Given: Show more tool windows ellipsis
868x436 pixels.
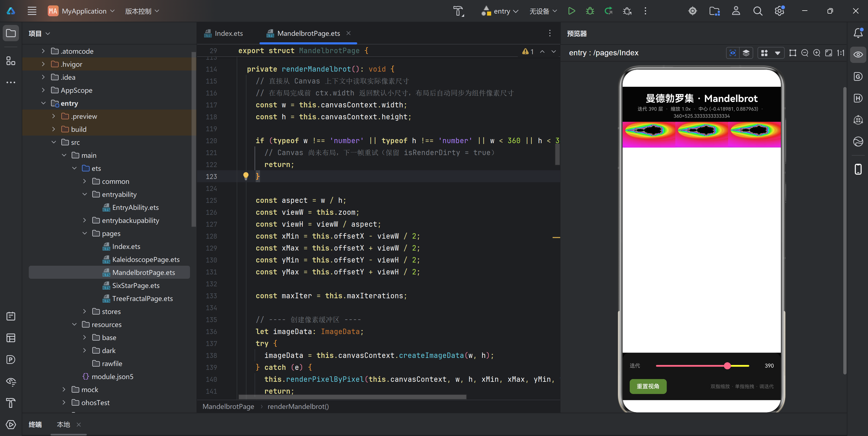Looking at the screenshot, I should (11, 82).
